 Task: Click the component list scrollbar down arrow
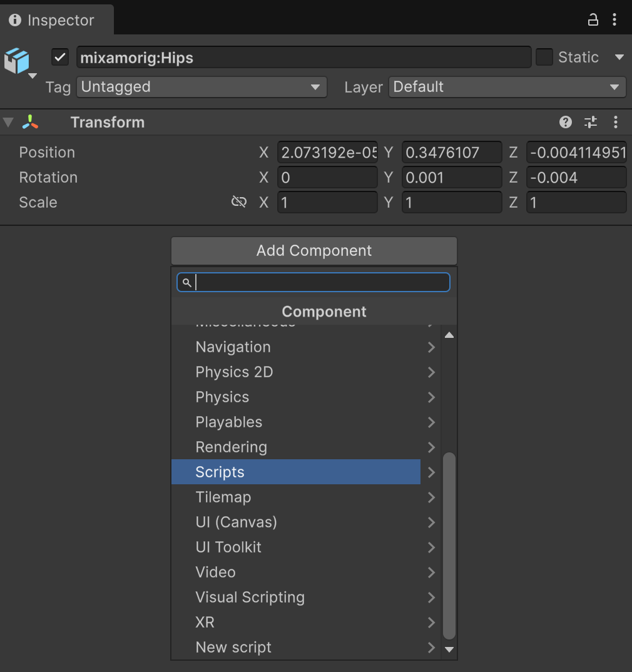point(449,649)
